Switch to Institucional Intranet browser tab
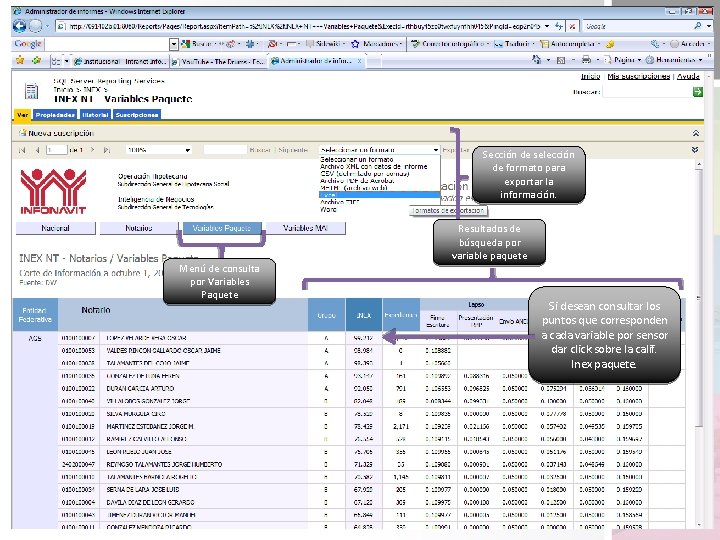Screen dimensions: 720x540 click(120, 61)
